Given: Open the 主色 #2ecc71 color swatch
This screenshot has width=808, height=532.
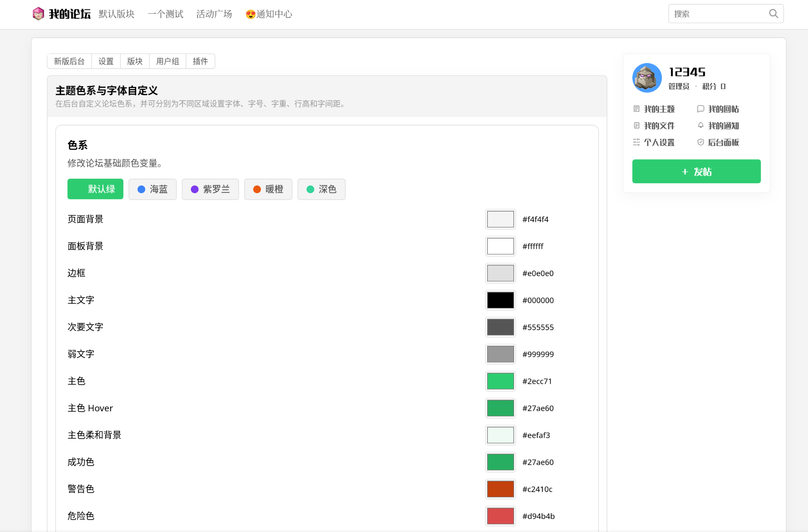Looking at the screenshot, I should click(x=500, y=381).
